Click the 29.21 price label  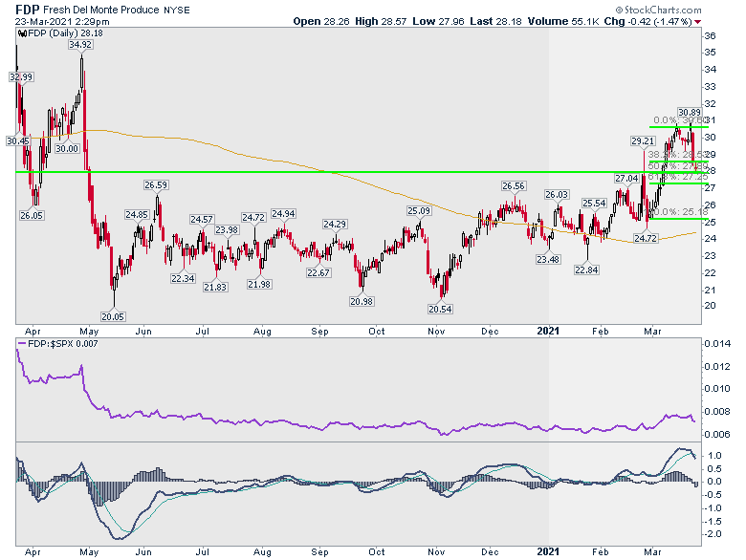coord(643,140)
